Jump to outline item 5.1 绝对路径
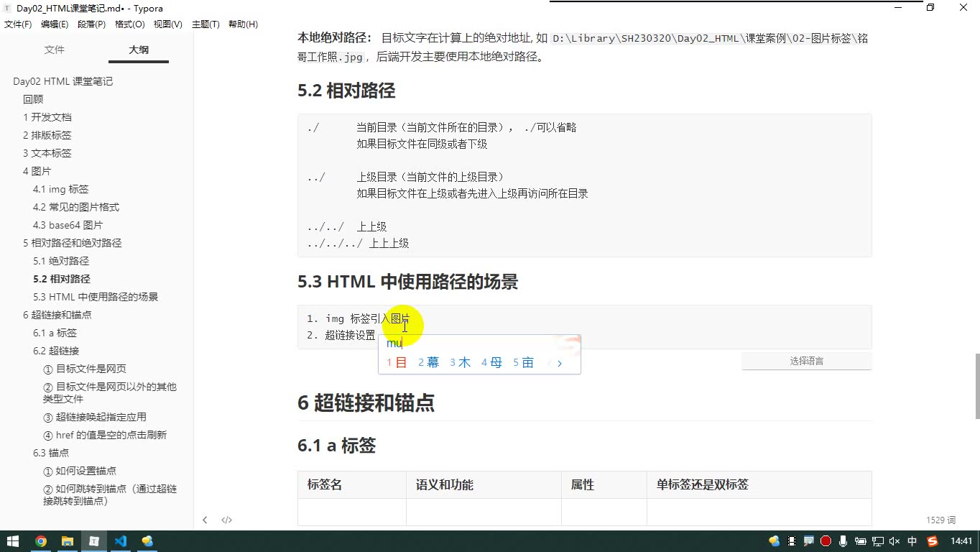Screen dimensions: 980x552 pyautogui.click(x=61, y=261)
